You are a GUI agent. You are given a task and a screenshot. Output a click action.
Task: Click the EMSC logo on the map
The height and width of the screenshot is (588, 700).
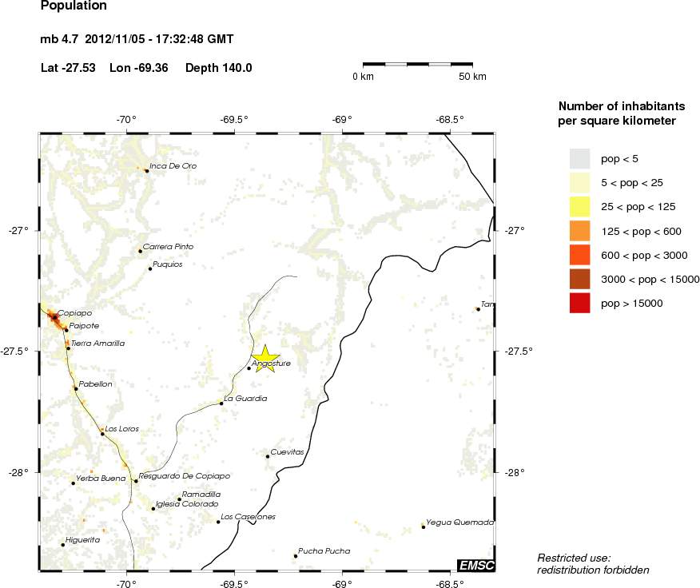tap(476, 565)
